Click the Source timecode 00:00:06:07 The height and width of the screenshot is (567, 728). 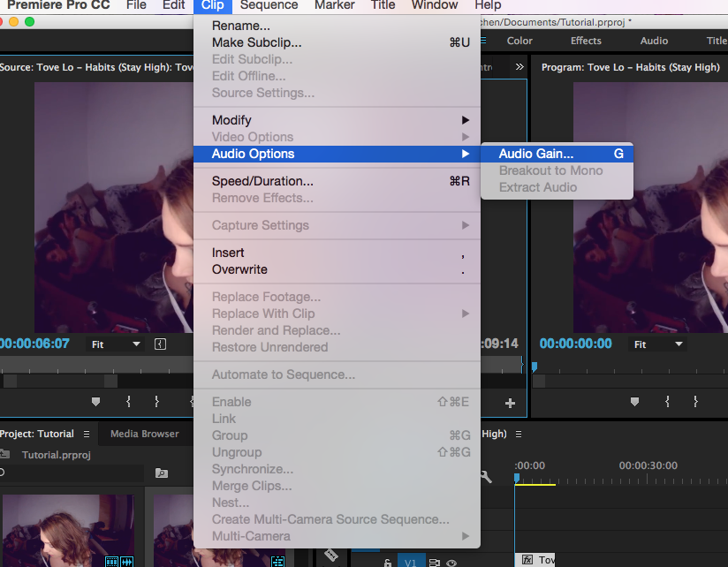coord(34,344)
